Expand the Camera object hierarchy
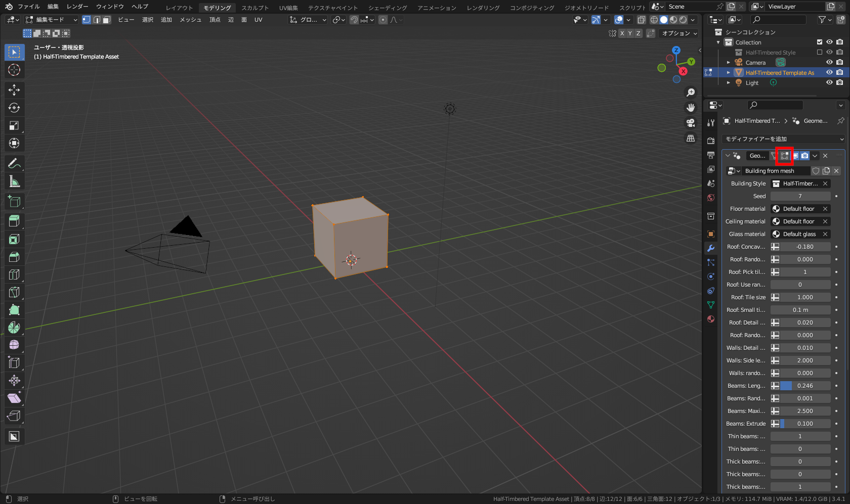 coord(728,62)
